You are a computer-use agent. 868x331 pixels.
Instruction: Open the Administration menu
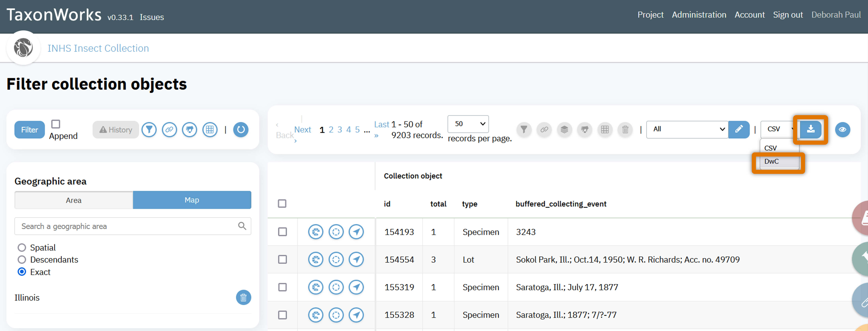click(x=699, y=15)
